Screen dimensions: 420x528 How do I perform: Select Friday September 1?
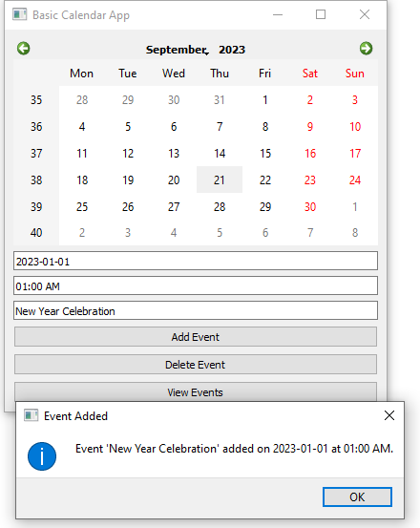pos(265,99)
